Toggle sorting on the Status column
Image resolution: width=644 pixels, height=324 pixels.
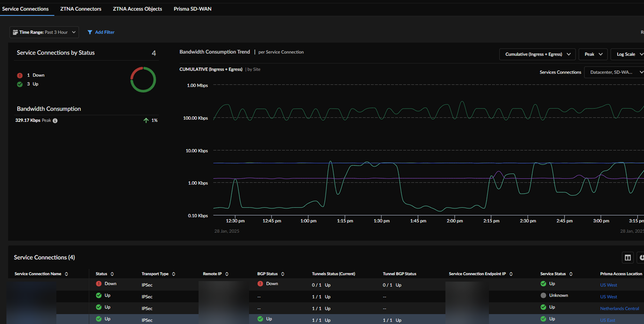coord(113,274)
